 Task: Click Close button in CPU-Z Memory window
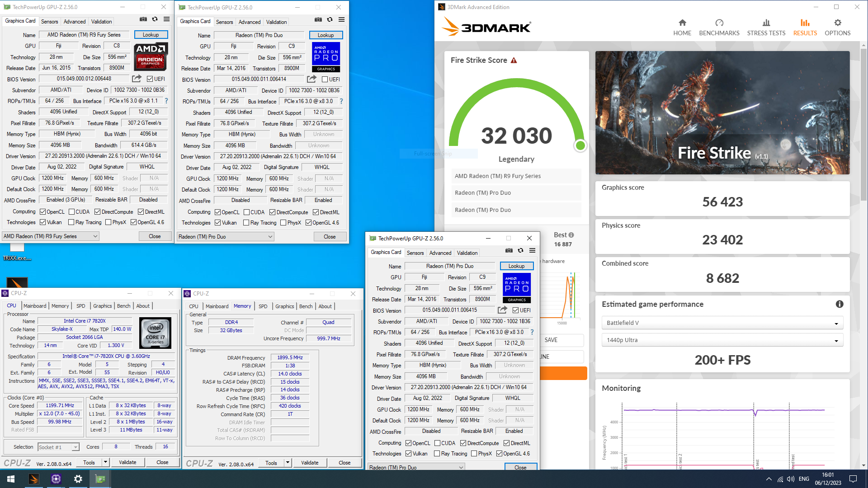click(344, 463)
